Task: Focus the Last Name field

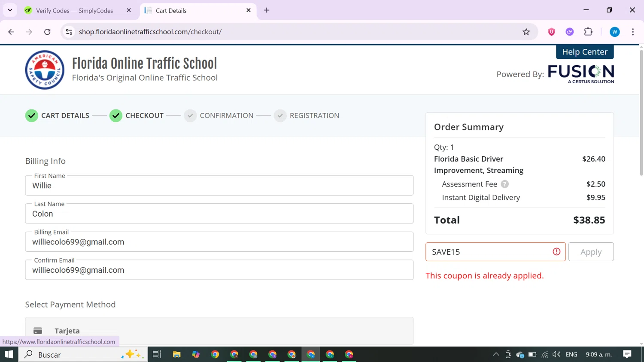Action: (x=219, y=214)
